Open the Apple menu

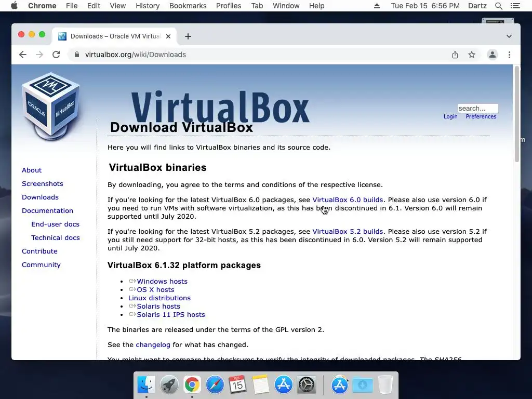(14, 6)
